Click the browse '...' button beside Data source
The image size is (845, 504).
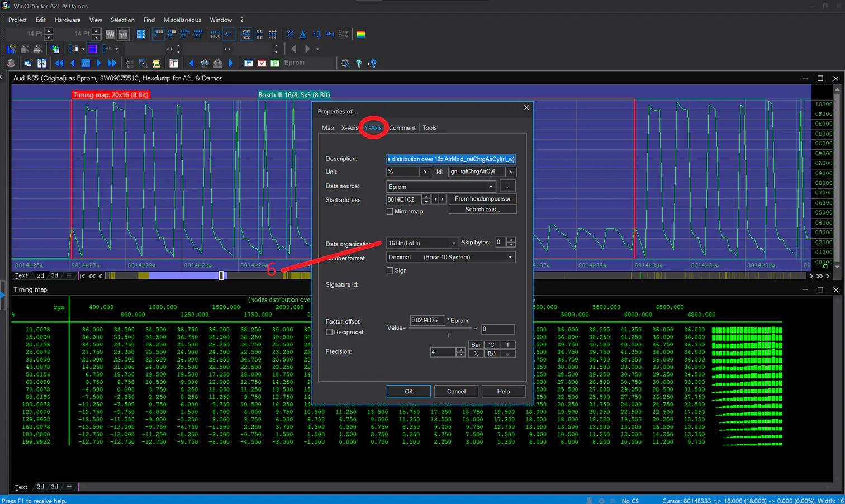coord(507,187)
